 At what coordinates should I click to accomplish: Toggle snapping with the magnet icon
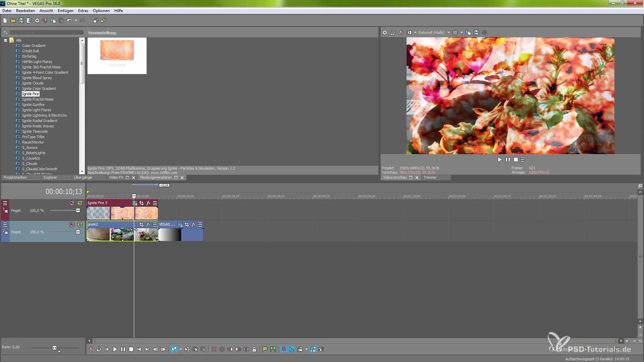(x=284, y=349)
